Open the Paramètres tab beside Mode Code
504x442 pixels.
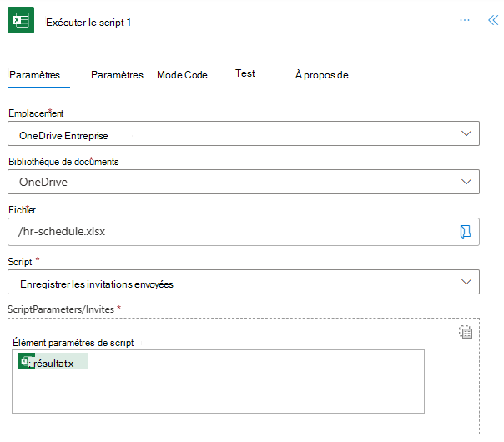coord(117,75)
